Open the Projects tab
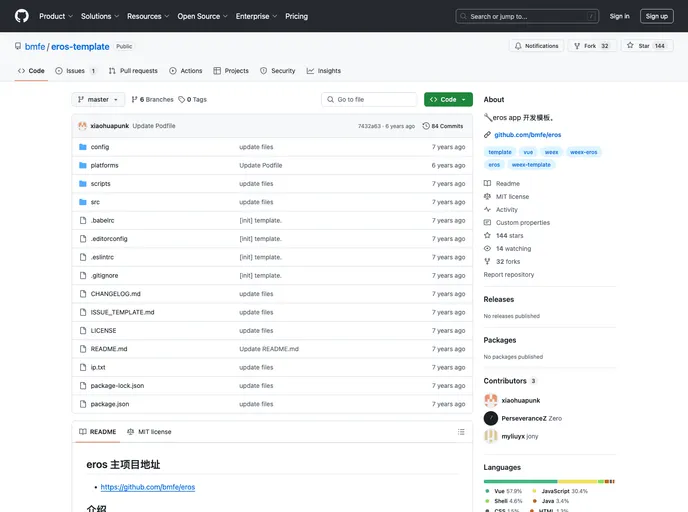Screen dimensions: 688x512 (x=231, y=71)
